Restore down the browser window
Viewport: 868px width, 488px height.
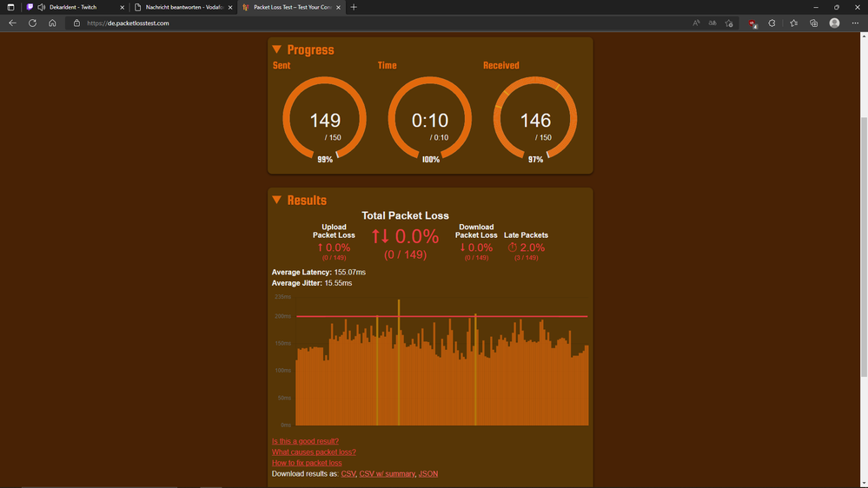click(837, 7)
